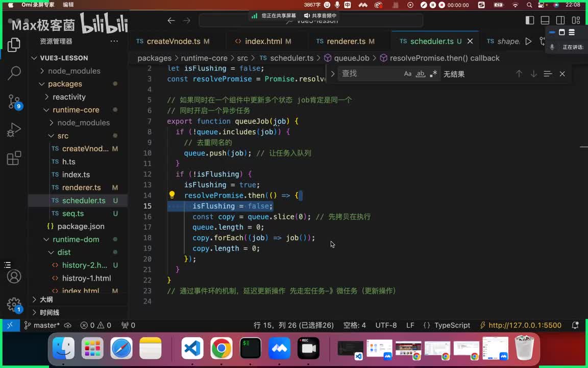Open explorer more actions ellipsis
This screenshot has width=588, height=368.
click(x=114, y=41)
